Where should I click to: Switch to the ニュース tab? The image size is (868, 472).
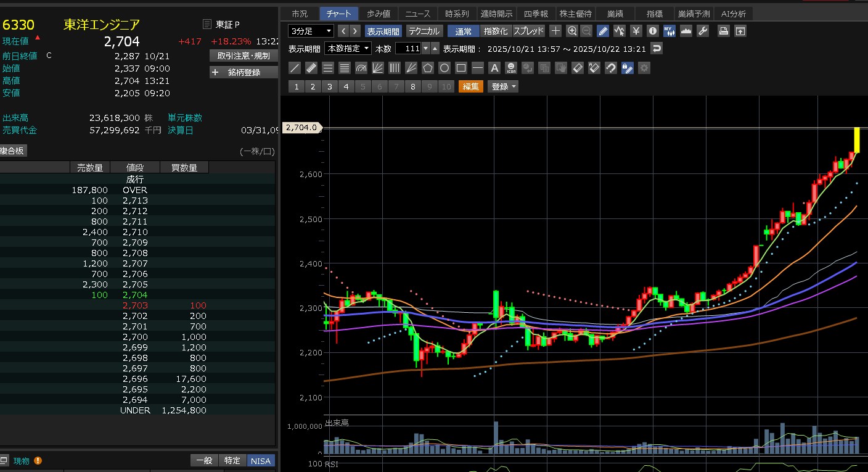pyautogui.click(x=417, y=14)
